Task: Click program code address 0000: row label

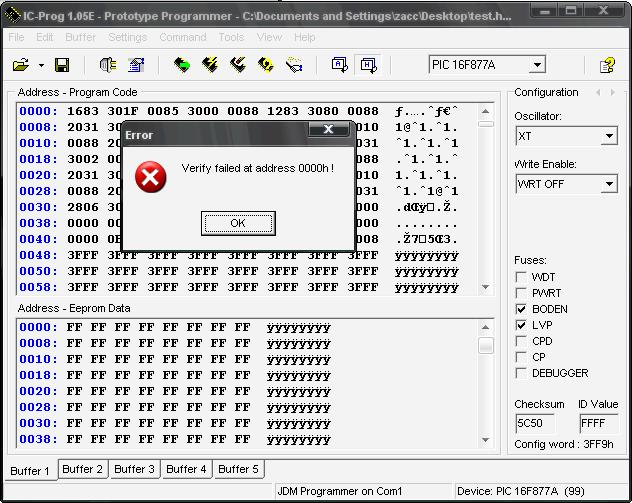Action: tap(38, 111)
